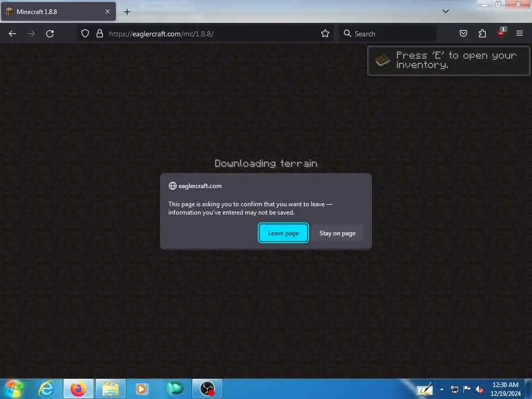
Task: Open the Pocket save icon
Action: (x=463, y=34)
